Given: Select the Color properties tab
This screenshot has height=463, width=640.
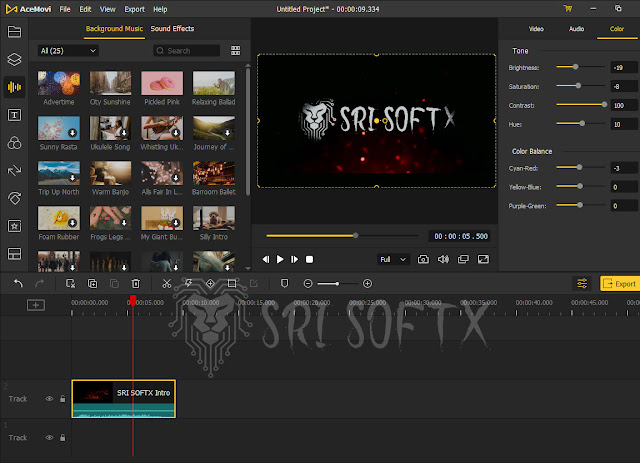Looking at the screenshot, I should click(617, 29).
